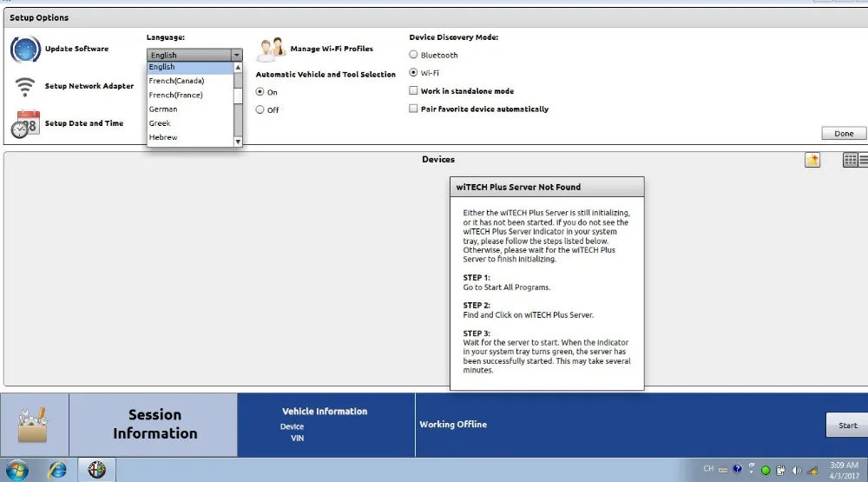Click the language list scroll up arrow
The height and width of the screenshot is (482, 868).
[238, 67]
